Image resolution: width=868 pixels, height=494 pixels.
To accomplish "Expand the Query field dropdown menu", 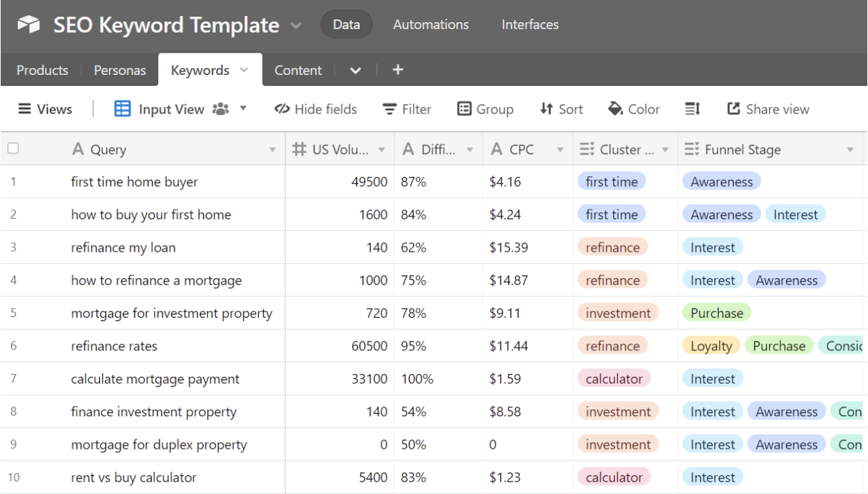I will click(x=272, y=148).
